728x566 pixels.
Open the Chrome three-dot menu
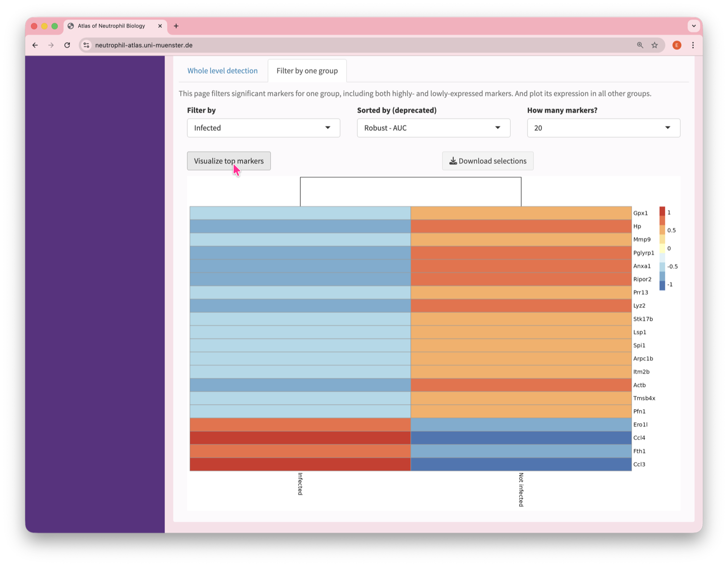pyautogui.click(x=693, y=45)
